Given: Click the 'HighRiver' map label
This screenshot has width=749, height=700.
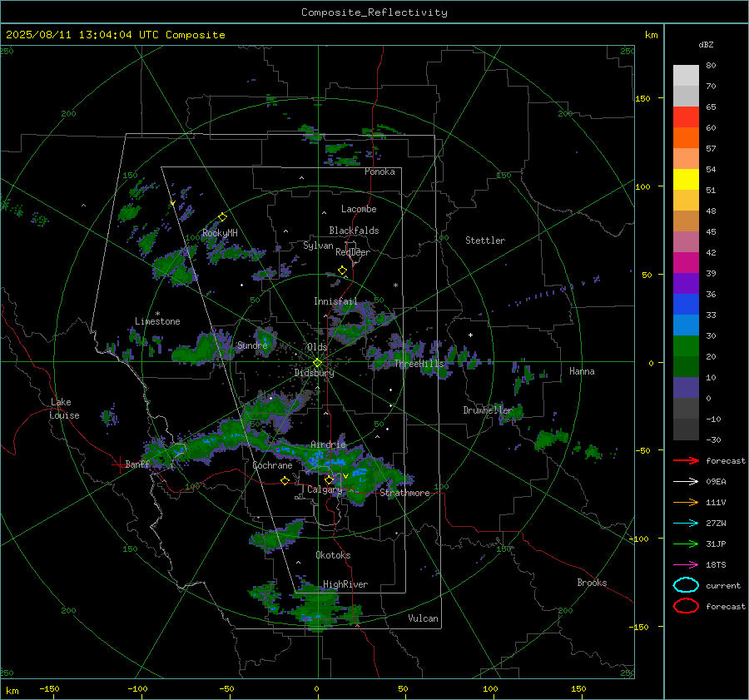Looking at the screenshot, I should click(x=345, y=584).
